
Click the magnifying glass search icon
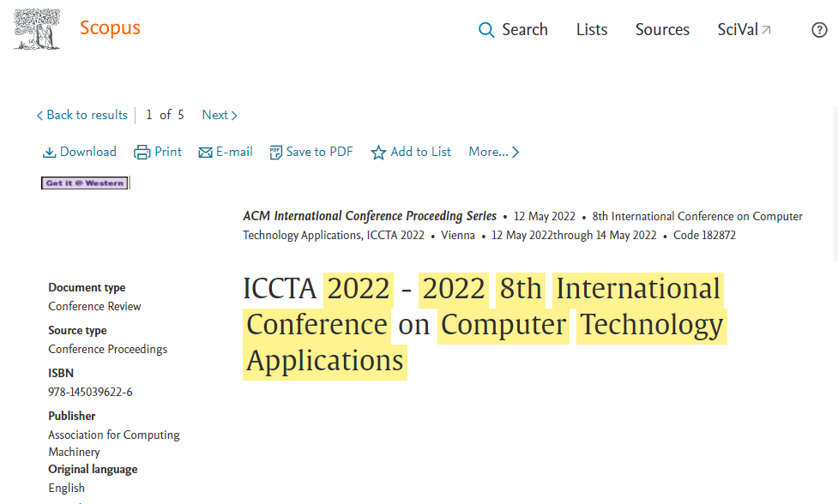486,30
